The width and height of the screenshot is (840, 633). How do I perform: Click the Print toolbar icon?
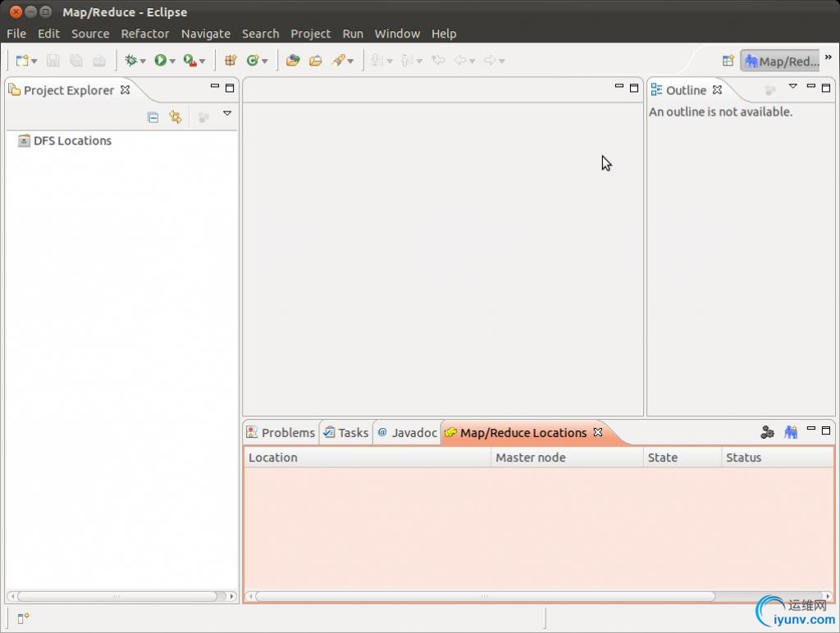tap(99, 61)
